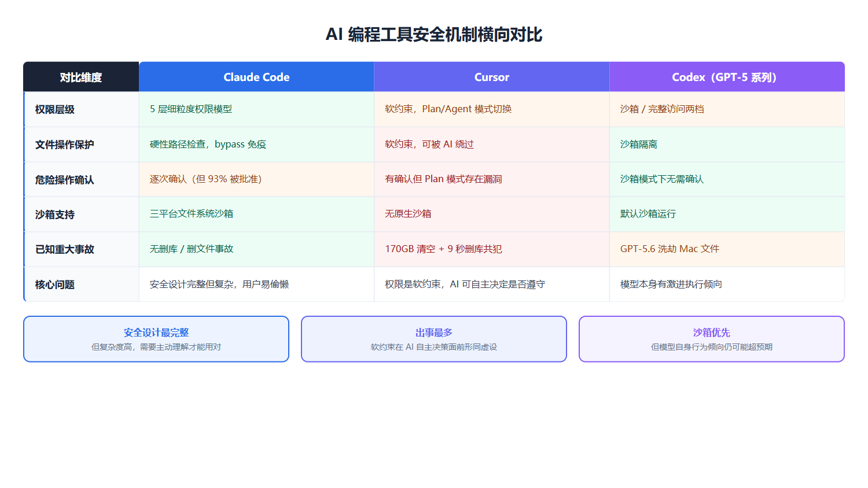The width and height of the screenshot is (868, 488).
Task: Click the cell '沙箱隔离'
Action: 727,145
